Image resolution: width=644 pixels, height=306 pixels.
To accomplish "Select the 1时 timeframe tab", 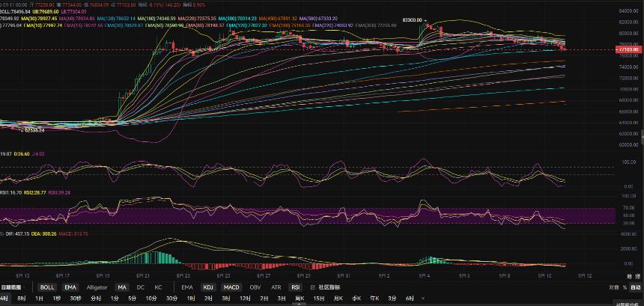I will 191,299.
